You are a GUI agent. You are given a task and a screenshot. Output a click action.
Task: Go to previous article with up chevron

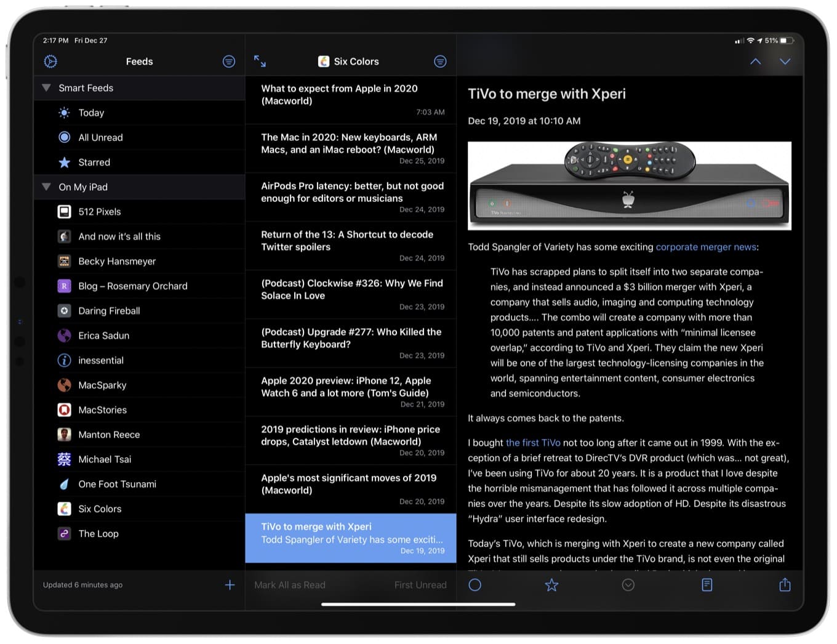755,62
